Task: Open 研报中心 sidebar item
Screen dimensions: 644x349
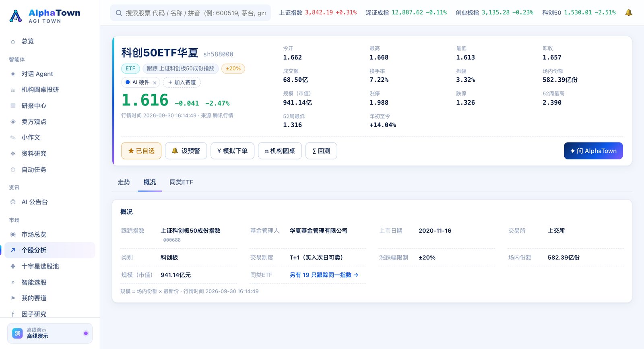Action: pos(50,106)
